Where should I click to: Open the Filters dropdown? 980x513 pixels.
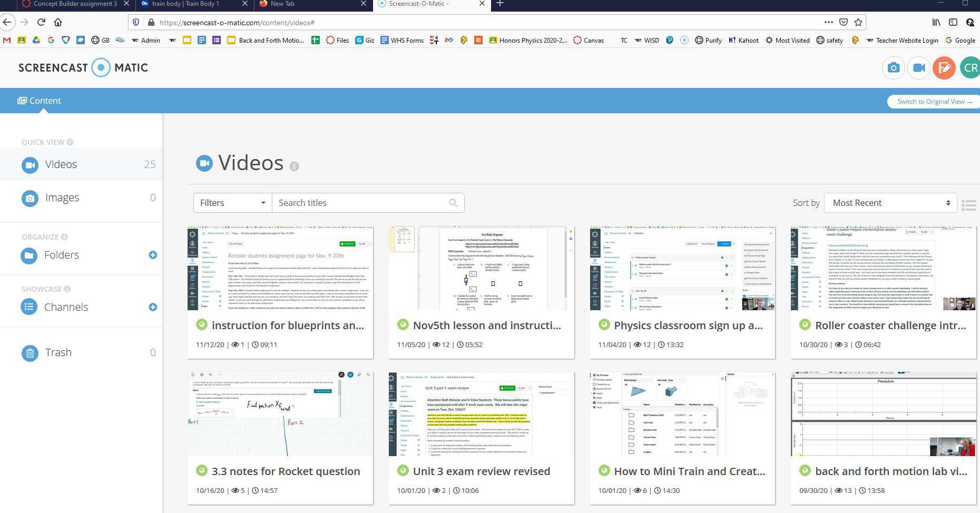click(232, 203)
